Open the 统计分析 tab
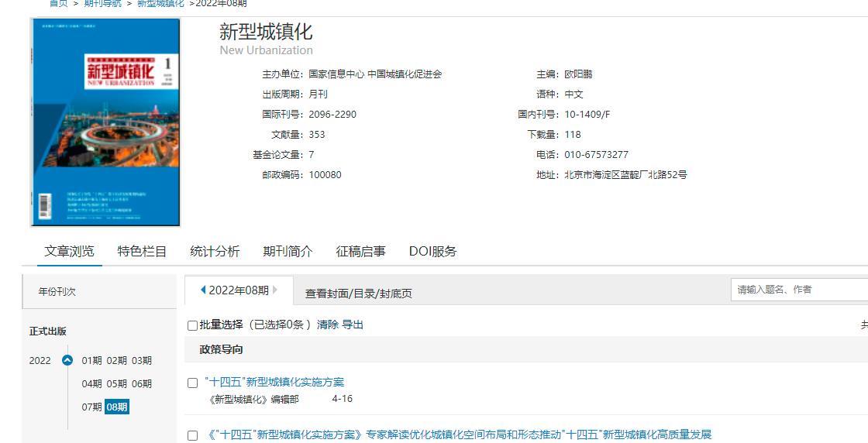Viewport: 868px width, 443px height. click(x=215, y=252)
